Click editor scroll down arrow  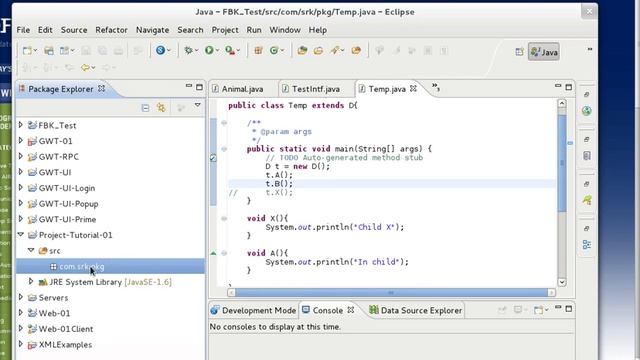click(x=562, y=282)
